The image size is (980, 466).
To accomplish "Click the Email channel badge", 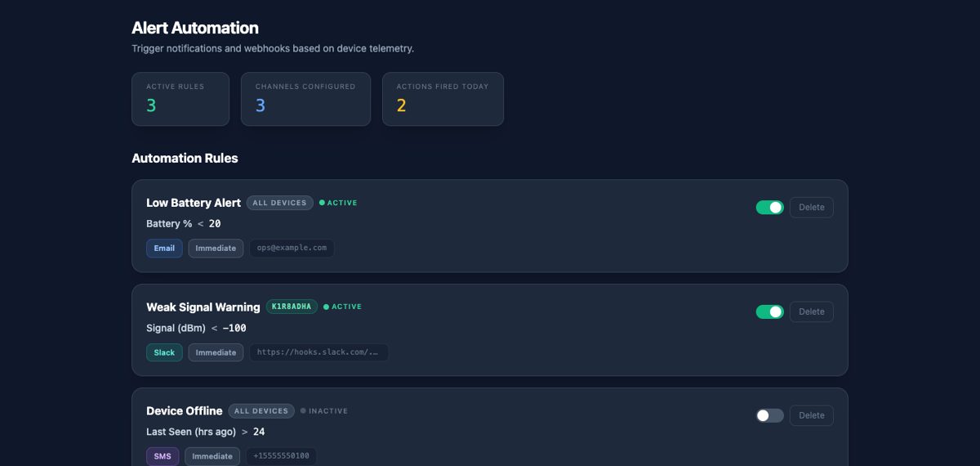I will point(164,248).
